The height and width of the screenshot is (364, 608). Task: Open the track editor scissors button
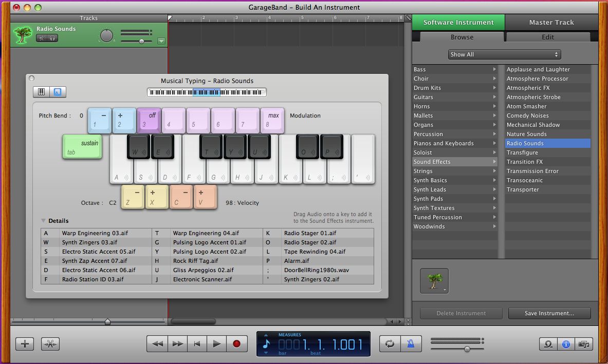pyautogui.click(x=50, y=343)
